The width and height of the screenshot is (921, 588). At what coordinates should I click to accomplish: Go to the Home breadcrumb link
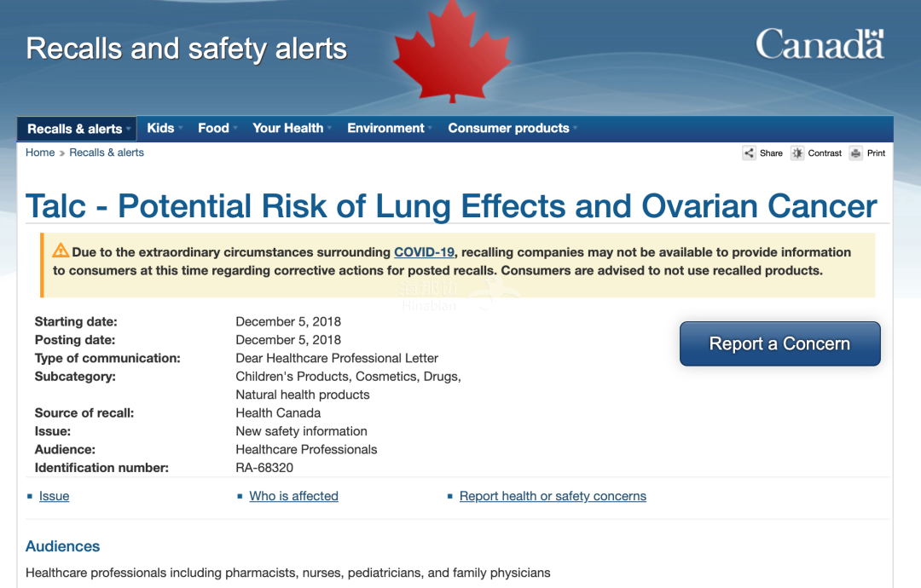[40, 153]
